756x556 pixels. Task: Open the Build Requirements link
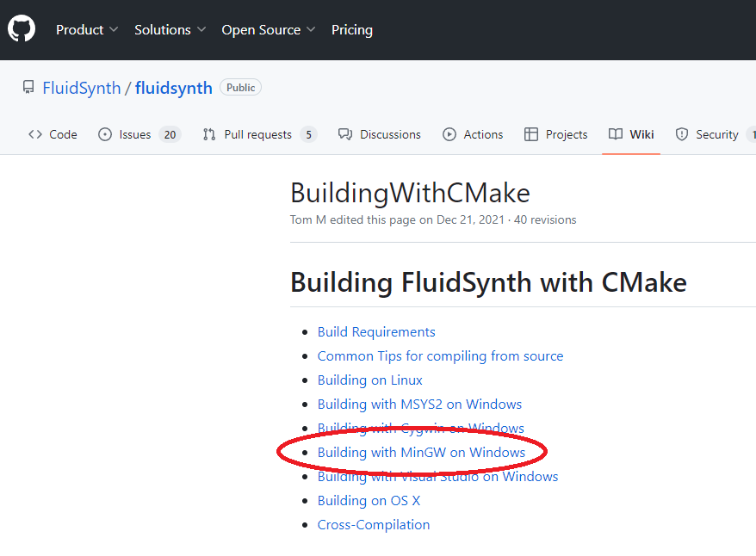tap(376, 332)
